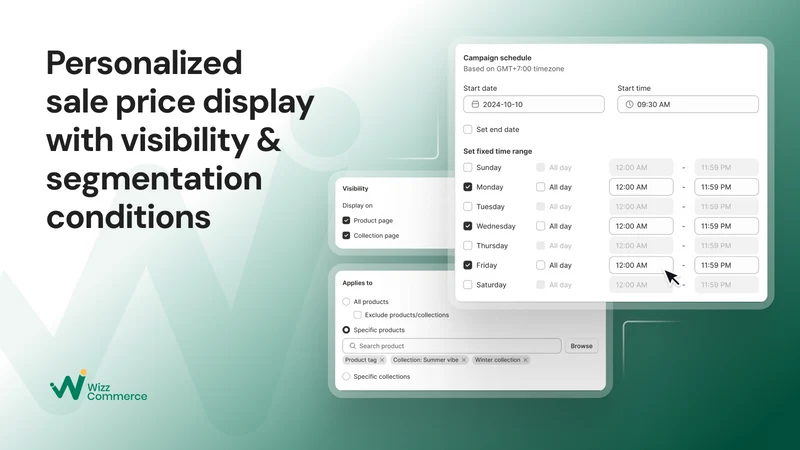Click Friday end time 11:59 PM
800x450 pixels.
click(x=726, y=265)
